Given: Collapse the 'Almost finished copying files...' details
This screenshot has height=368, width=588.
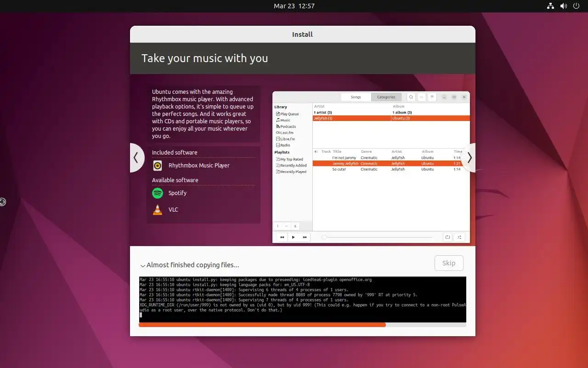Looking at the screenshot, I should (143, 265).
